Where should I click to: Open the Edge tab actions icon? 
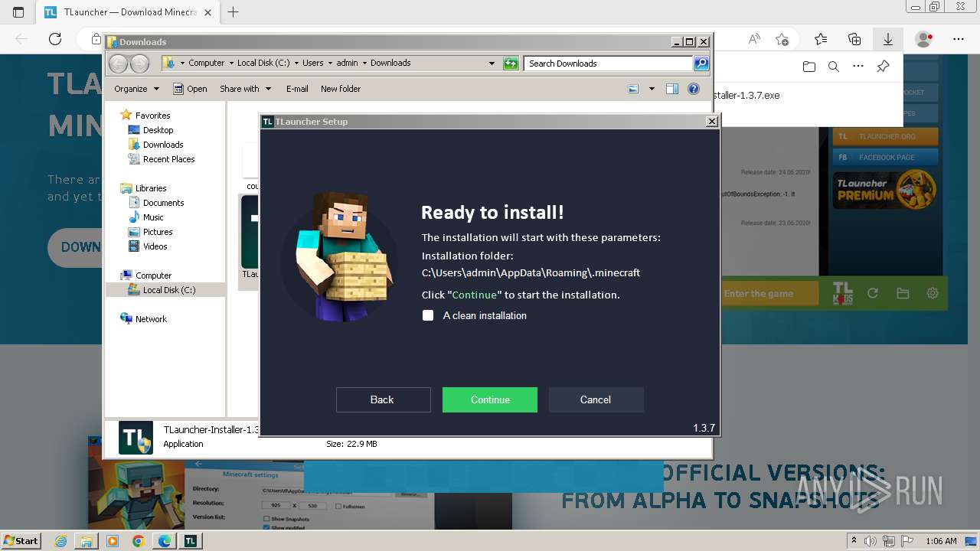click(x=18, y=12)
